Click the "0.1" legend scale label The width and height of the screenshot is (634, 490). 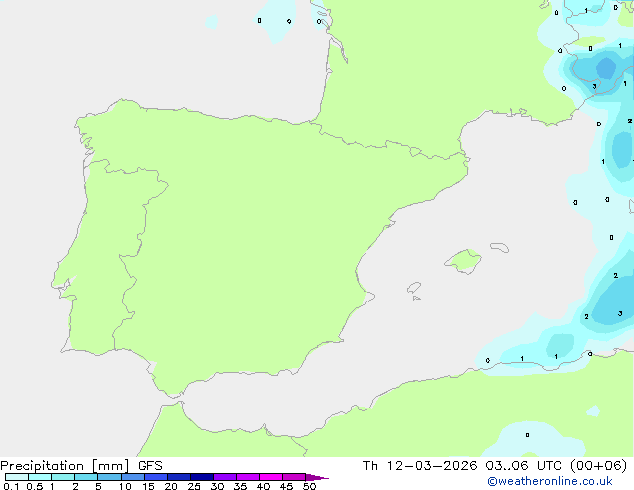pos(11,486)
